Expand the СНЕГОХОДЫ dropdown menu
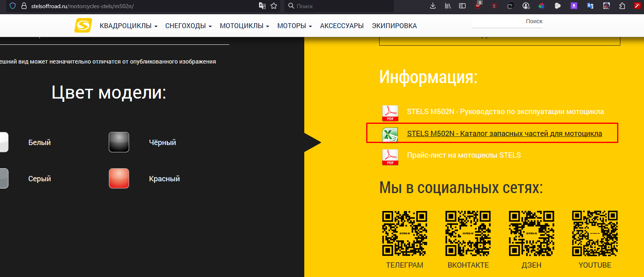 pyautogui.click(x=189, y=26)
